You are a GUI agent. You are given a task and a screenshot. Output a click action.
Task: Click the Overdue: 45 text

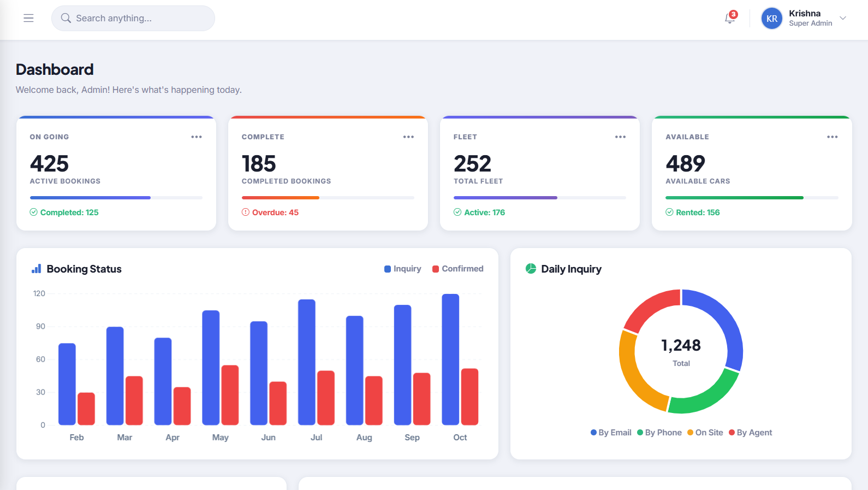pos(275,212)
